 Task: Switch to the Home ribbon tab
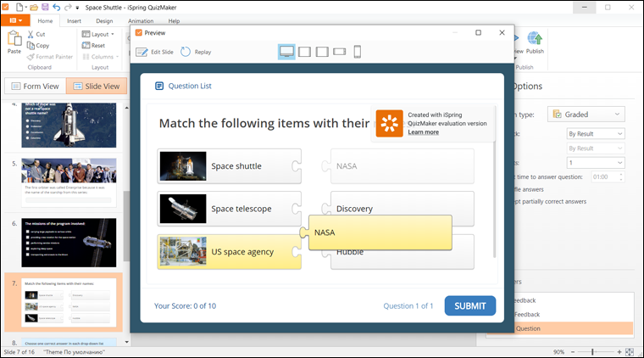pyautogui.click(x=45, y=21)
